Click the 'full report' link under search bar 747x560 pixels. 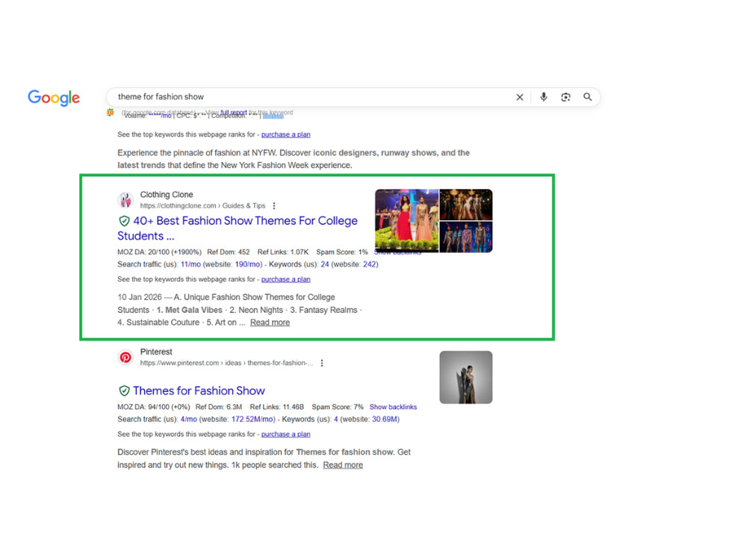233,113
